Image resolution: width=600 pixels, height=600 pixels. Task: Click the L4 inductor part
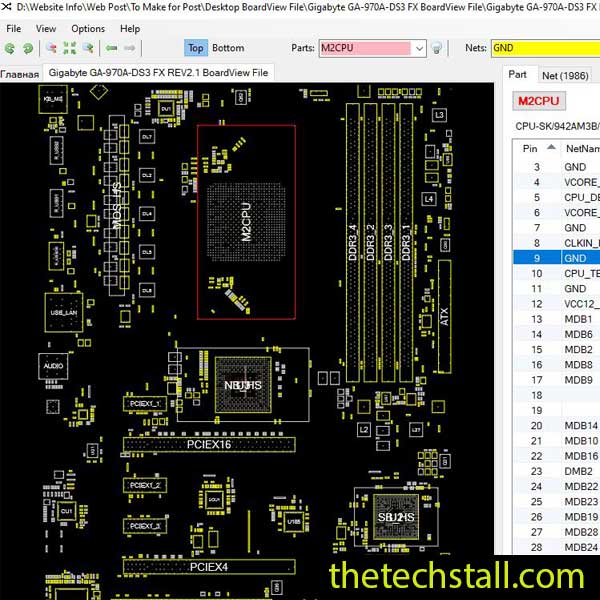[x=429, y=199]
